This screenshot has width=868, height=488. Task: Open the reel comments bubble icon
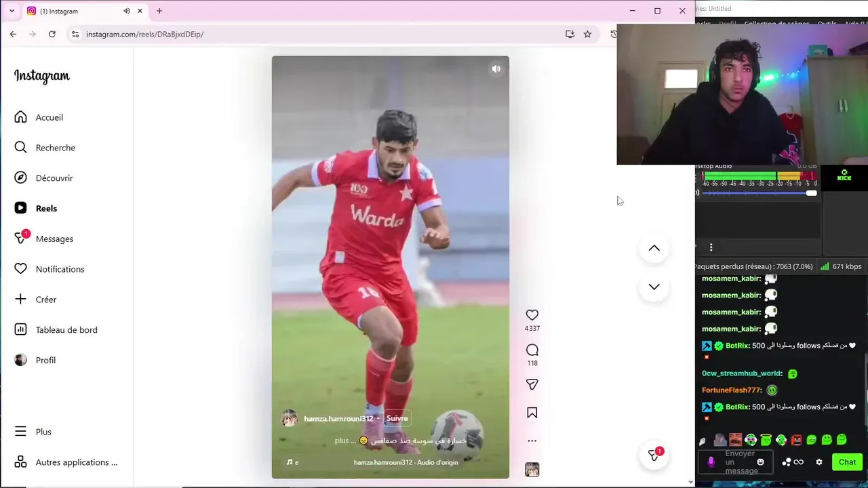pos(532,350)
